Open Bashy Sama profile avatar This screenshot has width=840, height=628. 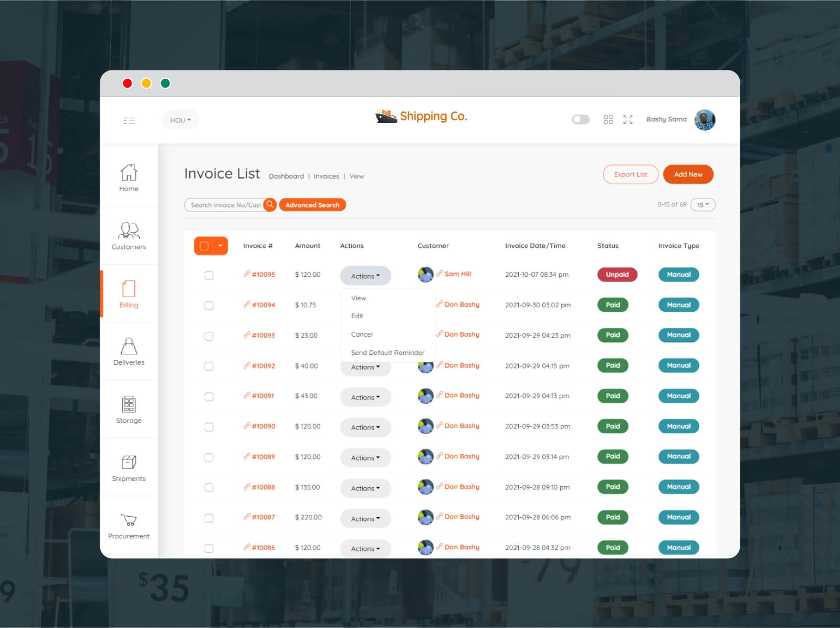pyautogui.click(x=705, y=120)
